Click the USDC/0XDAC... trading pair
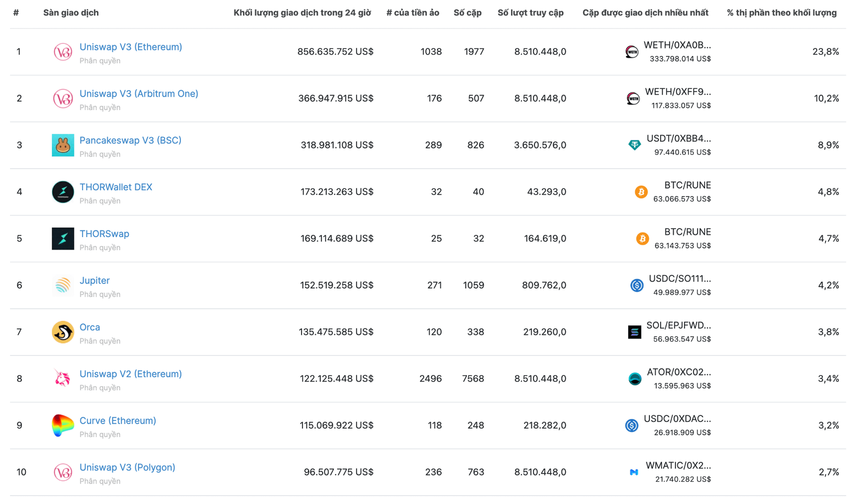865x504 pixels. coord(678,419)
